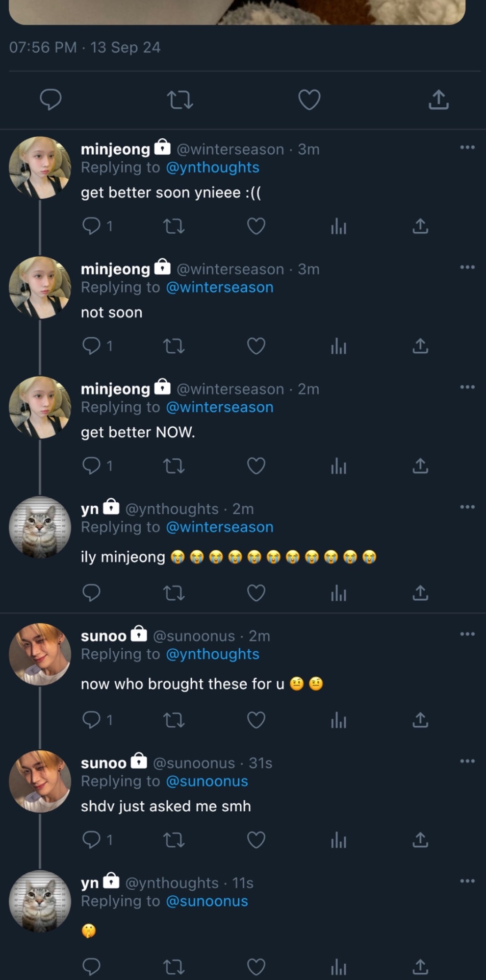Retweet minjeong's 'get better NOW.' reply
The image size is (486, 980).
(173, 466)
